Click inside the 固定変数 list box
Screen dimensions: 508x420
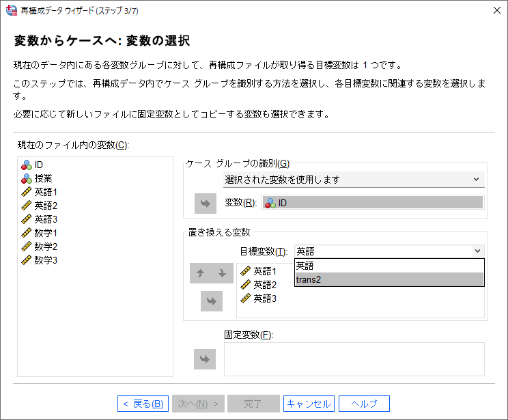(354, 359)
